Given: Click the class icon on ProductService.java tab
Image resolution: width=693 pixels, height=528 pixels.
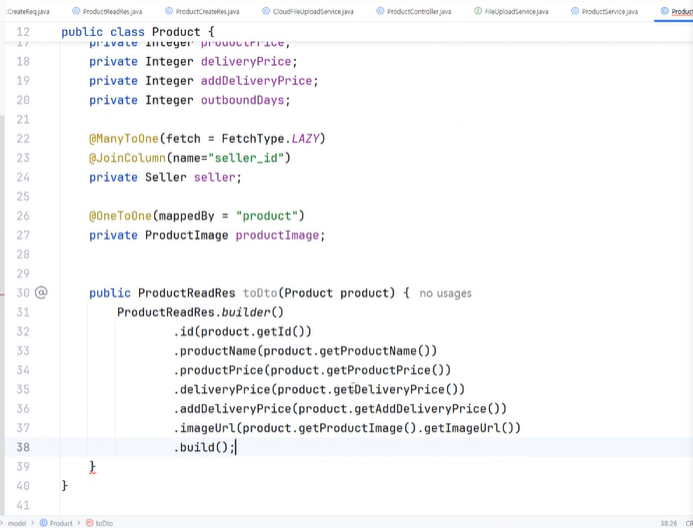Looking at the screenshot, I should click(575, 11).
